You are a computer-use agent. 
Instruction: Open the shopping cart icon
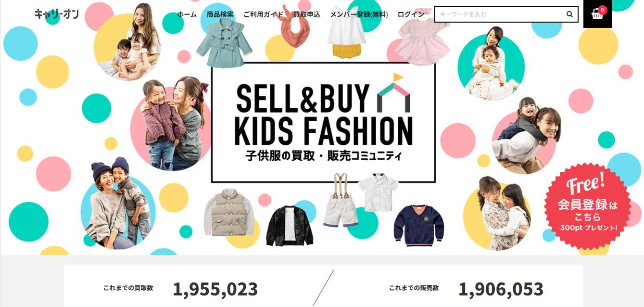click(597, 14)
